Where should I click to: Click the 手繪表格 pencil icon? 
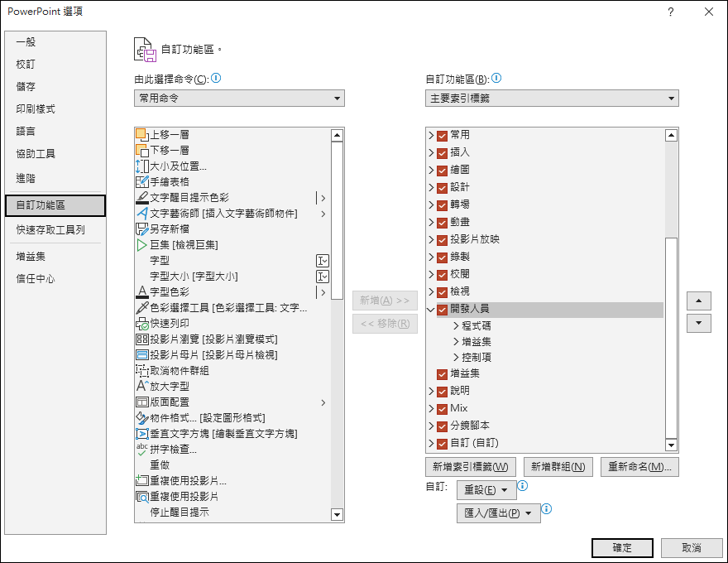(x=141, y=181)
